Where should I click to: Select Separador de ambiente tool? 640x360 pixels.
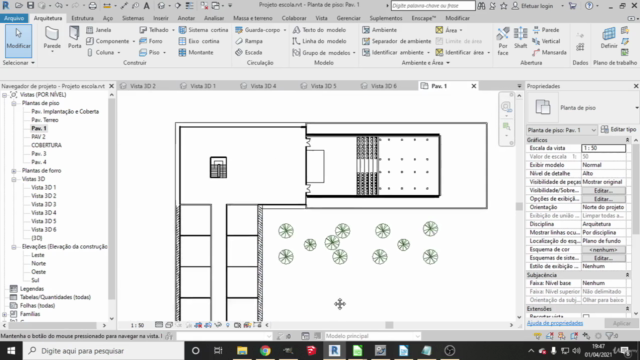[x=396, y=41]
